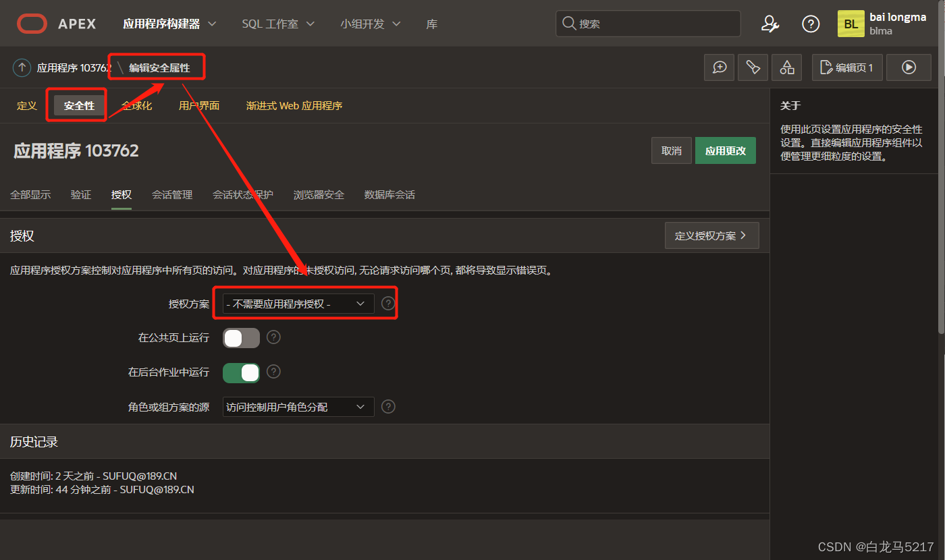This screenshot has height=560, width=945.
Task: Focus the 搜索 search input field
Action: 648,24
